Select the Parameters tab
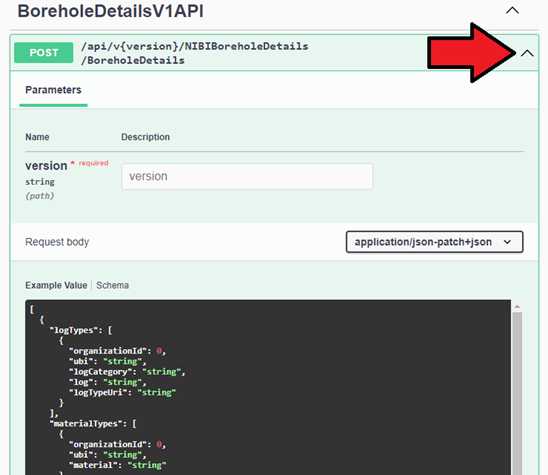 pyautogui.click(x=53, y=90)
